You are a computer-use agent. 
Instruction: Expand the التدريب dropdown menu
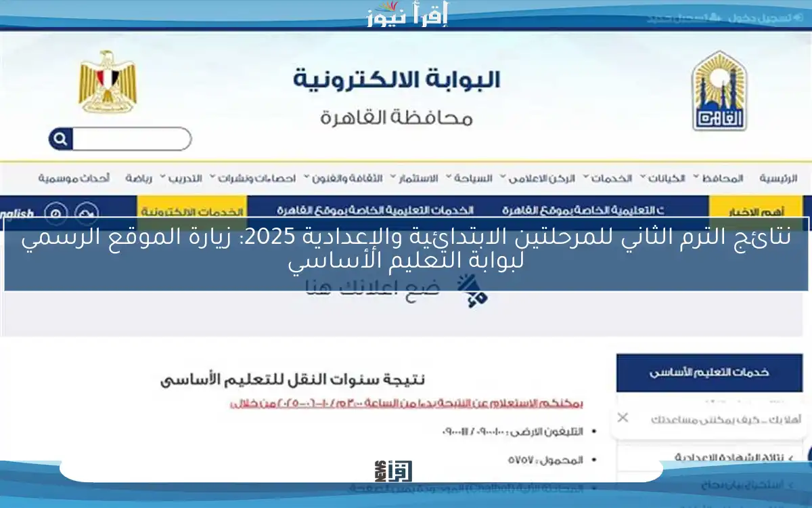(x=182, y=179)
